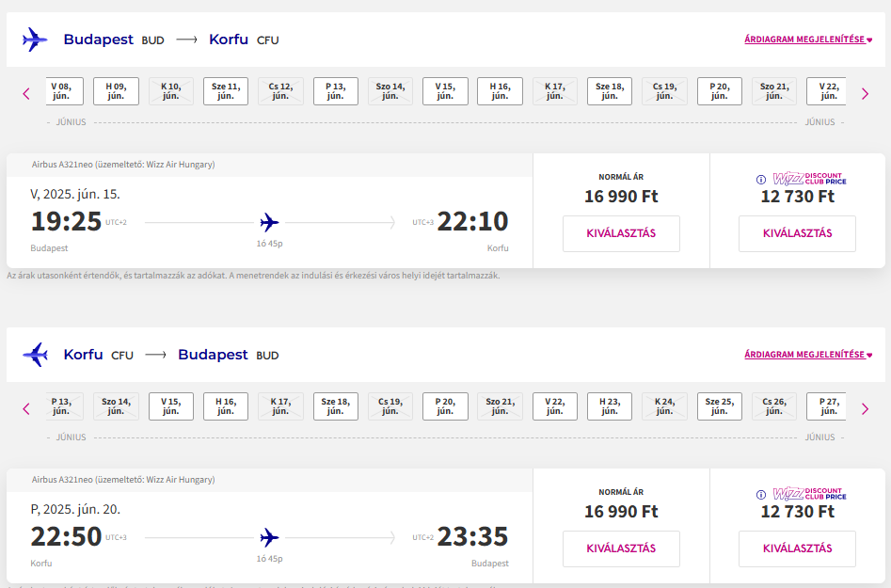
Task: Click the outbound Budapest to Korfu plane icon
Action: pos(35,40)
